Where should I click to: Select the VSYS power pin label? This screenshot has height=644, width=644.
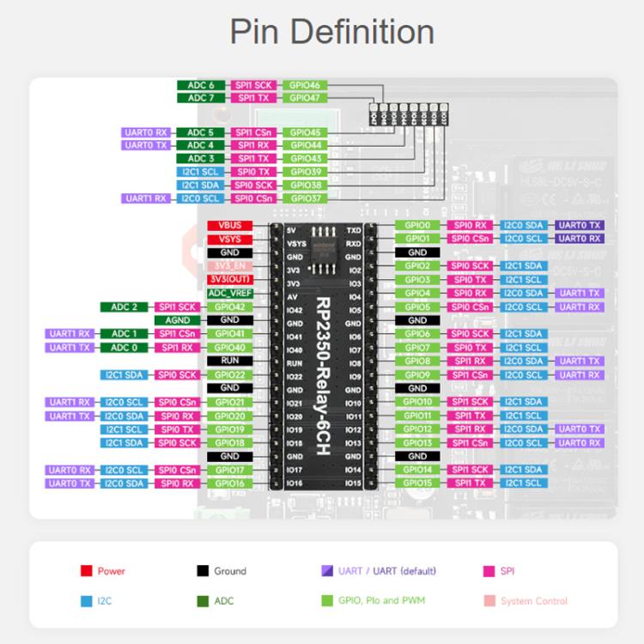pyautogui.click(x=230, y=239)
